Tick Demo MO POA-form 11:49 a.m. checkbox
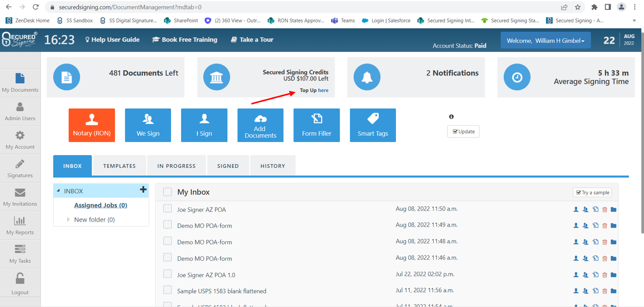Image resolution: width=644 pixels, height=307 pixels. coord(168,225)
